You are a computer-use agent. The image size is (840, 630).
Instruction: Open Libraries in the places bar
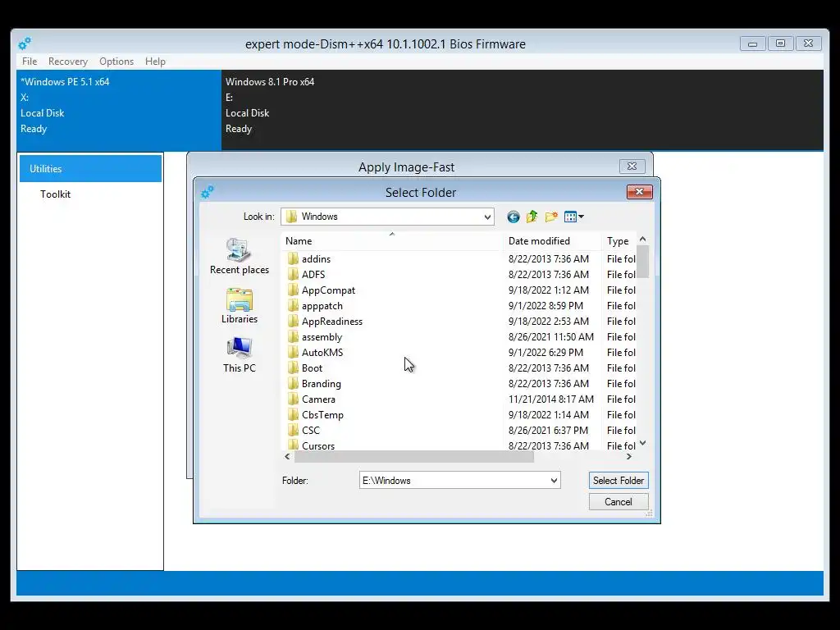pos(239,305)
